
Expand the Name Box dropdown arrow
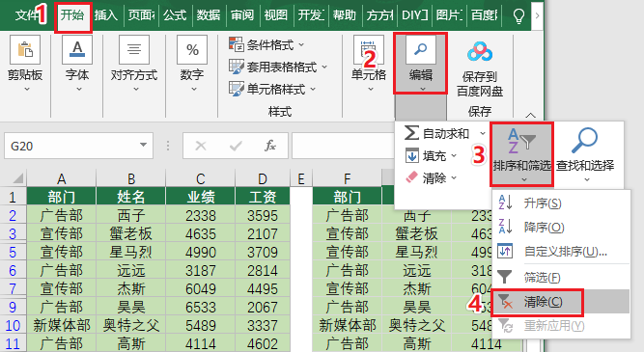tap(143, 145)
